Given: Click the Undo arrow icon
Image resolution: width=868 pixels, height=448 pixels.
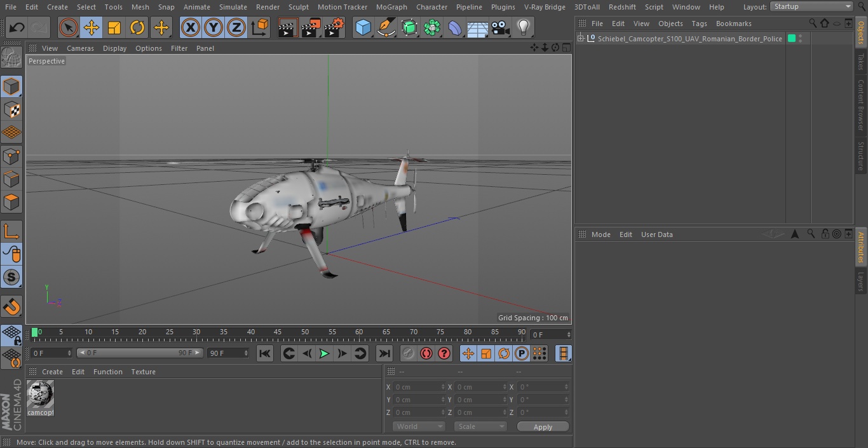Looking at the screenshot, I should click(17, 27).
